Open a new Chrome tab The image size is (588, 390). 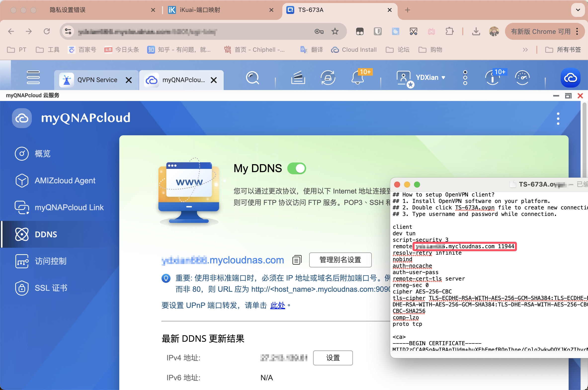coord(408,10)
